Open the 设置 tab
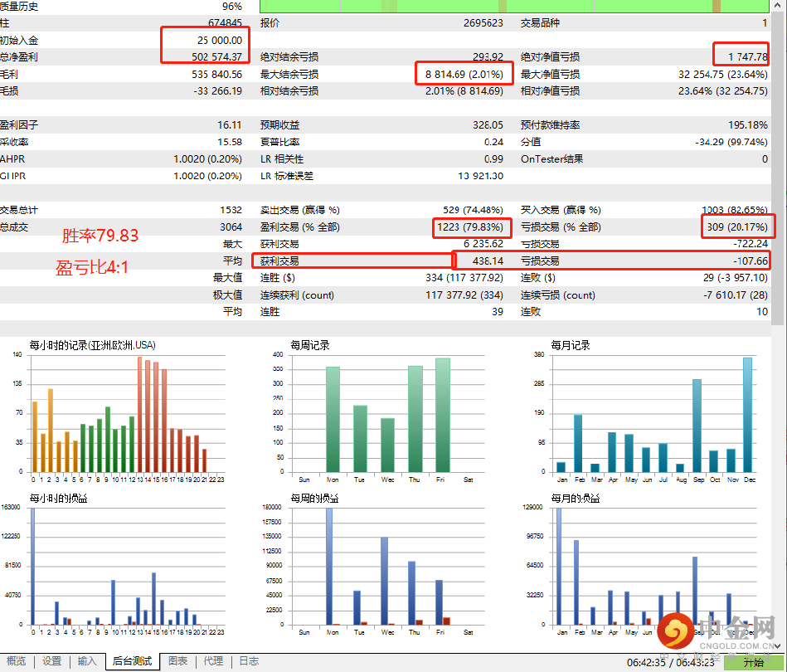Viewport: 787px width, 672px height. coord(51,661)
